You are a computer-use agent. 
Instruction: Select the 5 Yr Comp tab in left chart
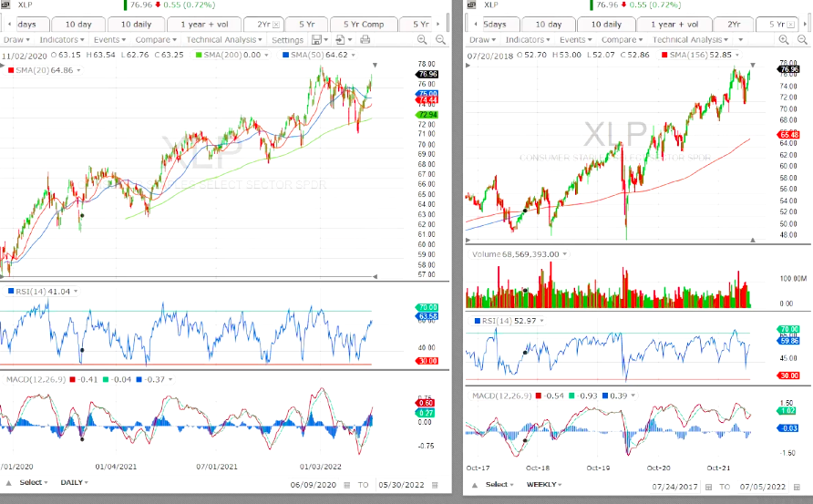pos(364,25)
